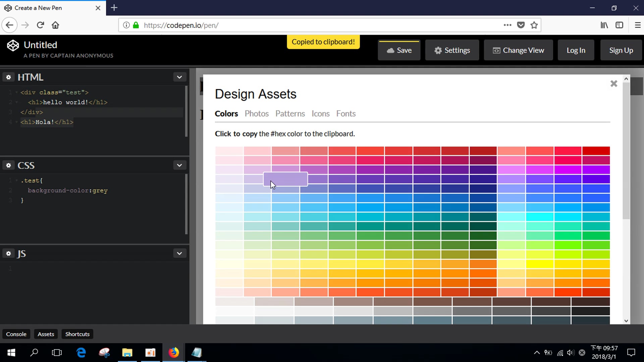644x362 pixels.
Task: Click the Save button
Action: 399,51
